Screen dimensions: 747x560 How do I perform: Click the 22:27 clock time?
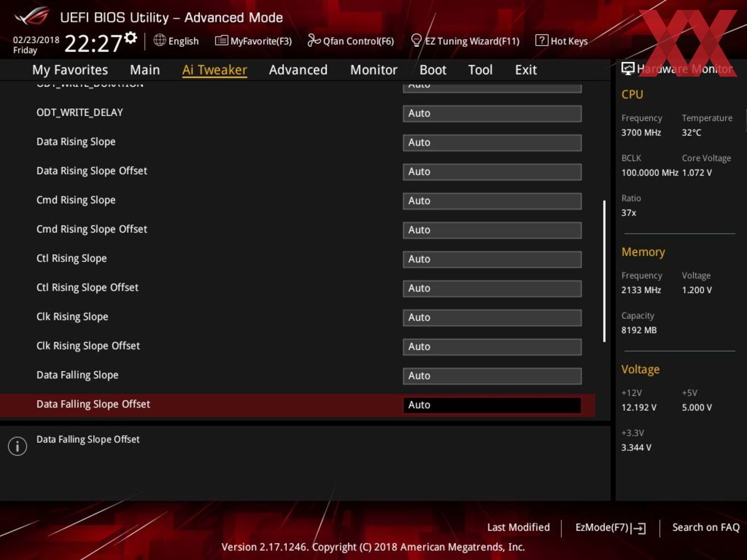click(x=93, y=43)
